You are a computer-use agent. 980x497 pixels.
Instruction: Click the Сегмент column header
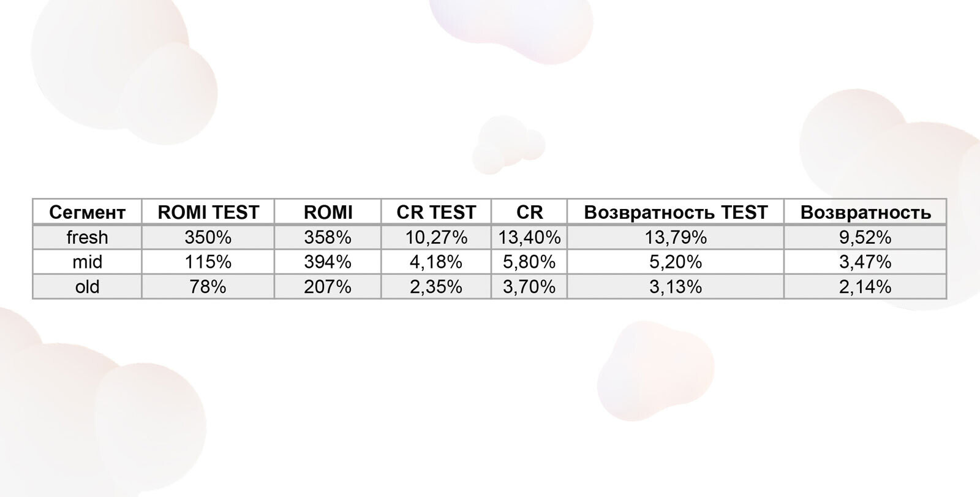(87, 212)
